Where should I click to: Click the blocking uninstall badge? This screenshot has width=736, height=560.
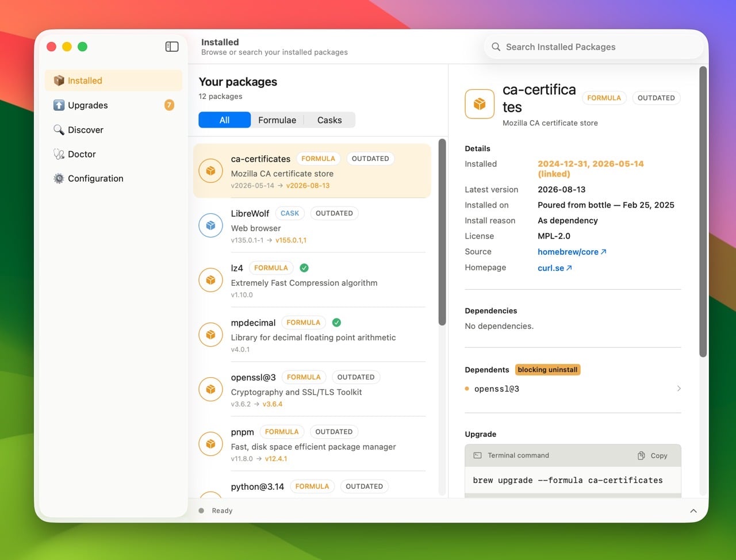pos(547,370)
